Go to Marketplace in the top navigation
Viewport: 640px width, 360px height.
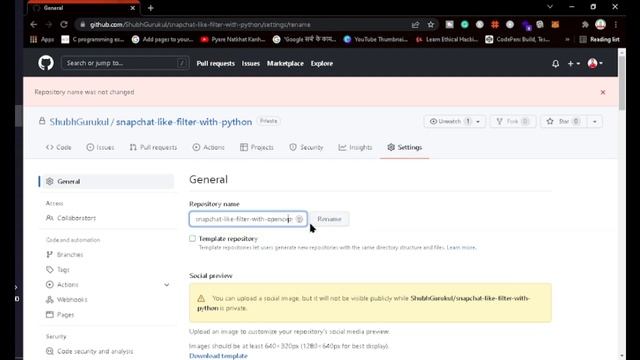tap(285, 64)
